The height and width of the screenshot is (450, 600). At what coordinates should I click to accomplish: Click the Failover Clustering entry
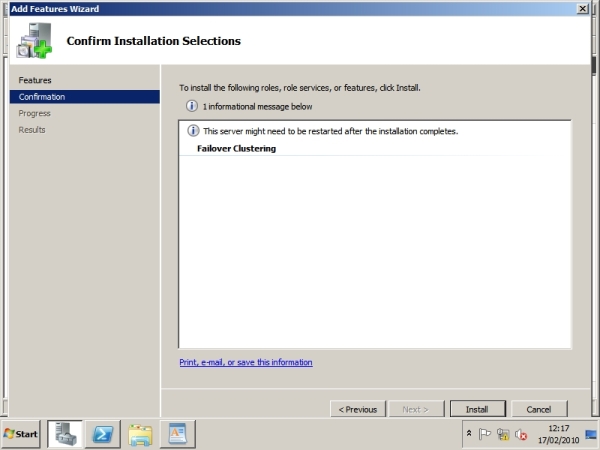[236, 148]
